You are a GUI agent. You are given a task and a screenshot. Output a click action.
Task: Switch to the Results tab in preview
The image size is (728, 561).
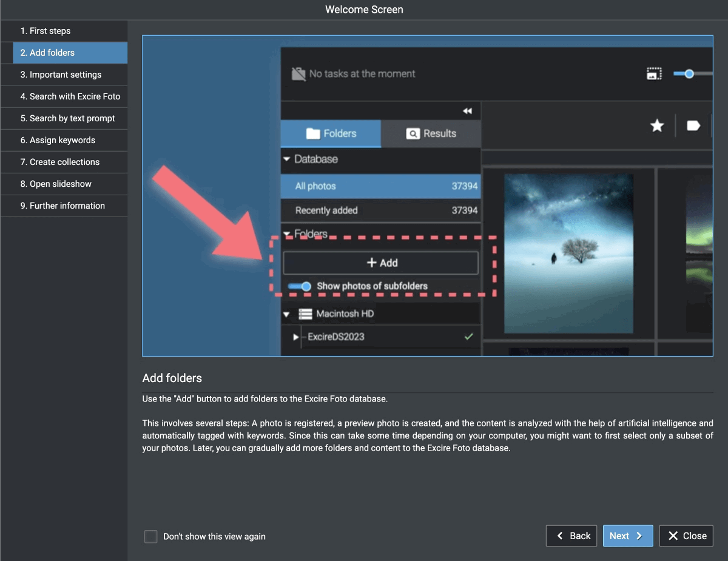pos(431,133)
